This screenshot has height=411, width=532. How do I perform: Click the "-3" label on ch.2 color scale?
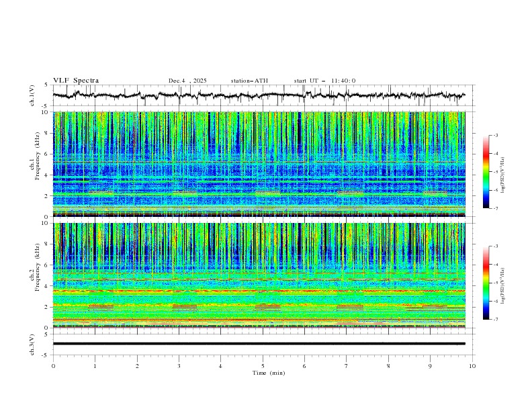pos(496,246)
